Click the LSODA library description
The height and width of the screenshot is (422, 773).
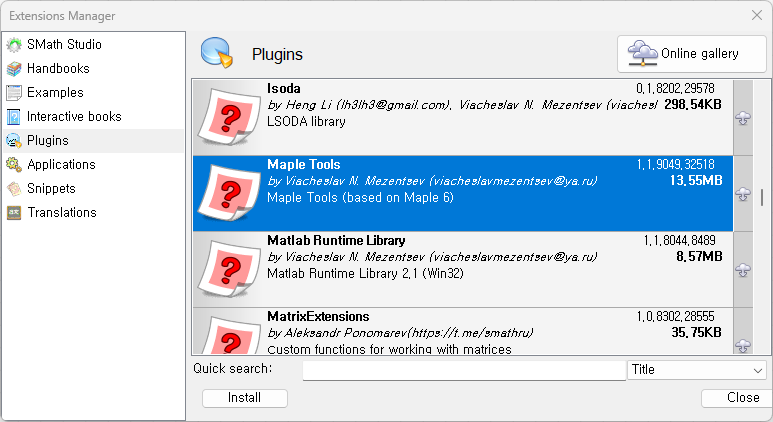tap(306, 122)
